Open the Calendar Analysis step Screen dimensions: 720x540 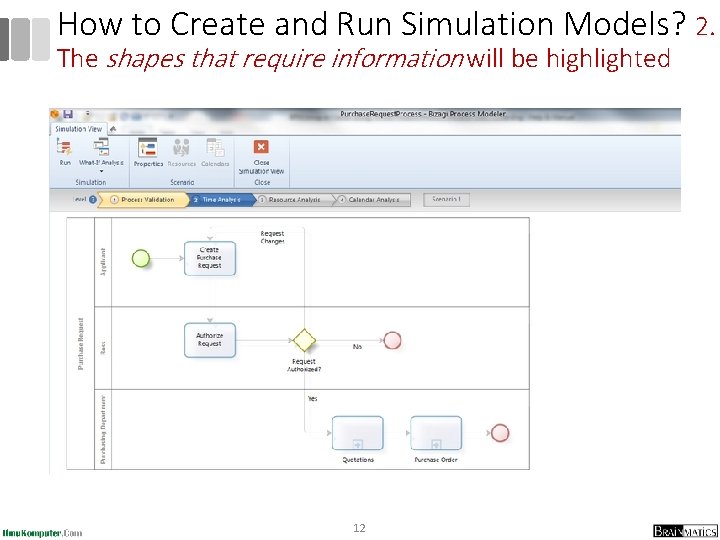click(373, 200)
